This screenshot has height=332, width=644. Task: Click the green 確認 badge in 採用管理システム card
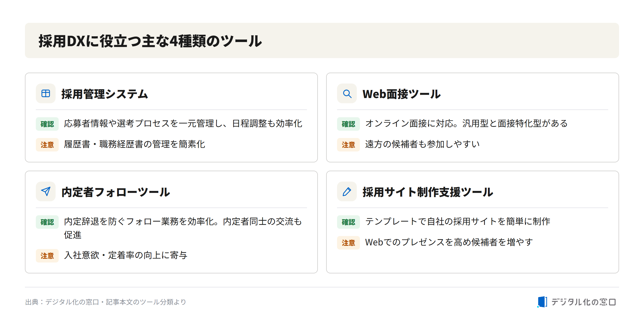tap(47, 124)
